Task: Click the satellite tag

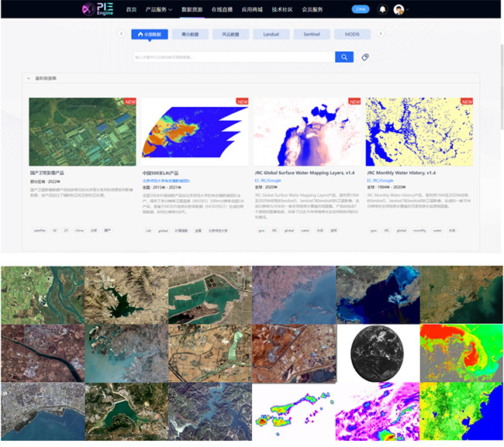Action: pyautogui.click(x=40, y=230)
